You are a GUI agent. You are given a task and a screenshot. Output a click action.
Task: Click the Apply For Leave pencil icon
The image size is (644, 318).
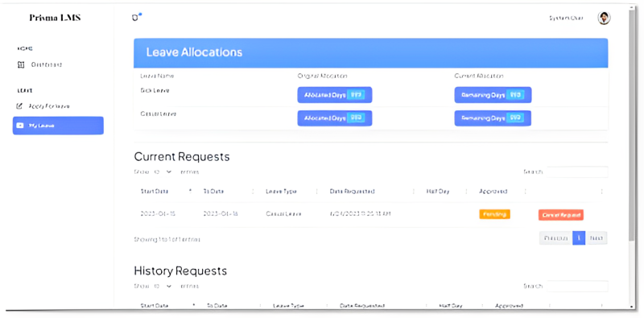(19, 106)
